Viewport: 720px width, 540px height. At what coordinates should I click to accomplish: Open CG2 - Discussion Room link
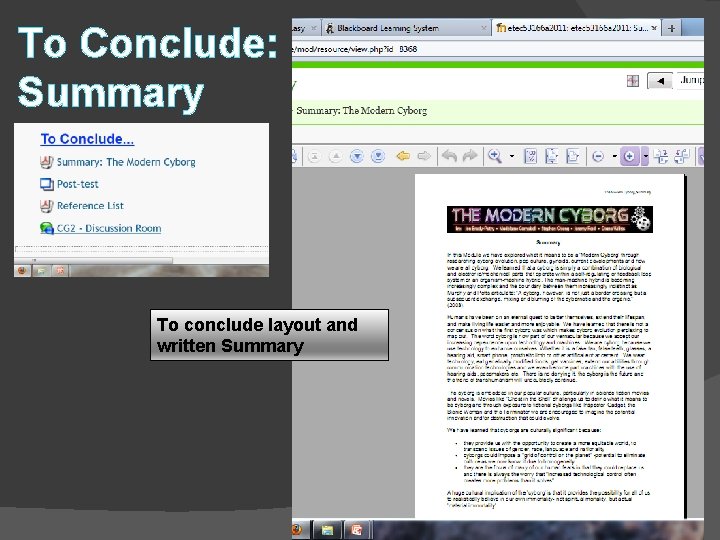point(109,228)
